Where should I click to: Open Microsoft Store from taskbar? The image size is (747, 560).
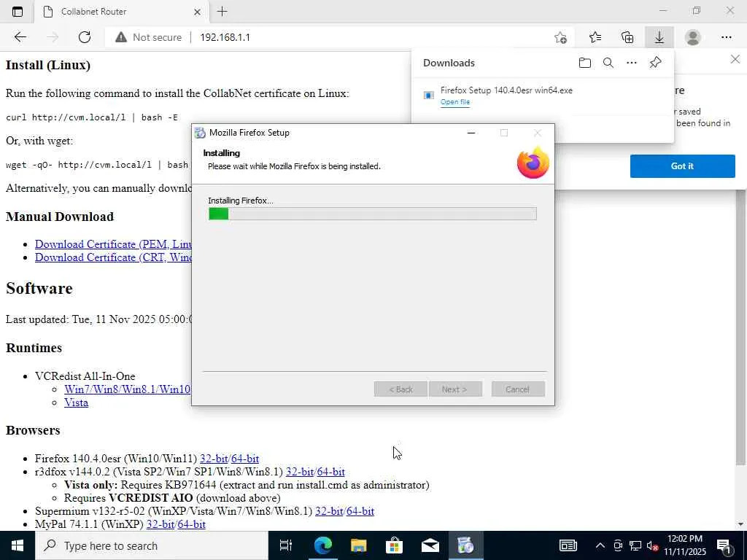point(394,545)
